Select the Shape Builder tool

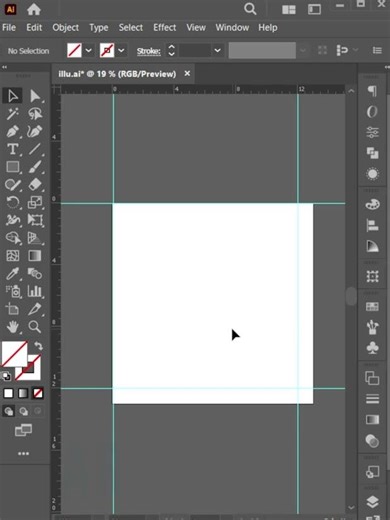coord(13,238)
